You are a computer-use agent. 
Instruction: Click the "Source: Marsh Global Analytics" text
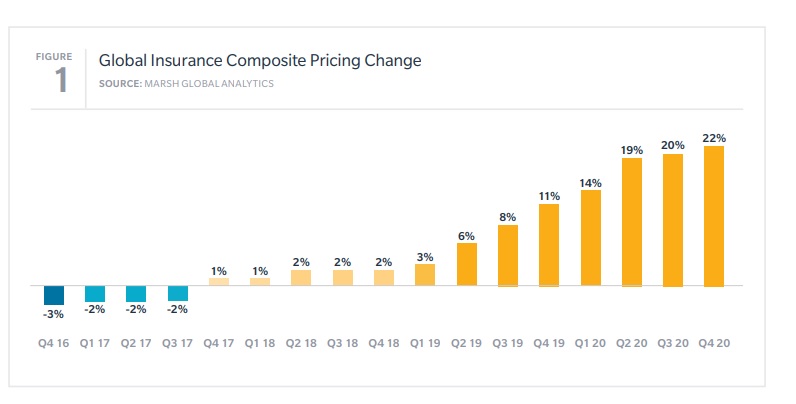[x=186, y=83]
